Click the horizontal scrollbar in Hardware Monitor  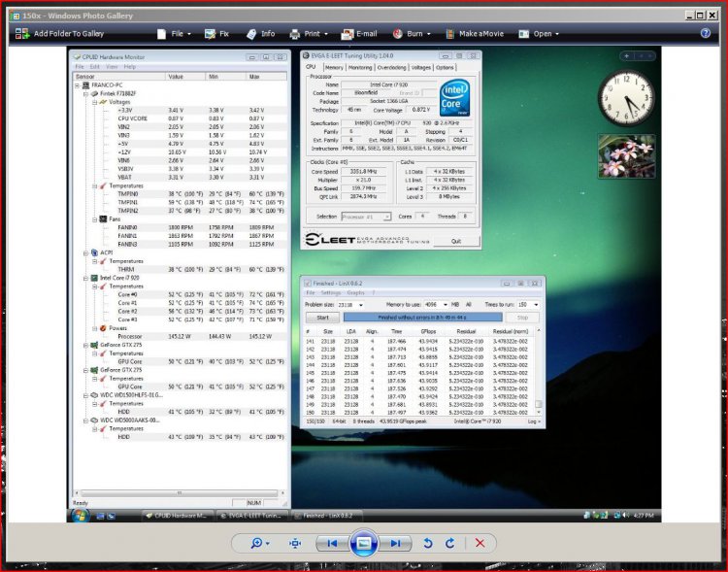point(180,493)
